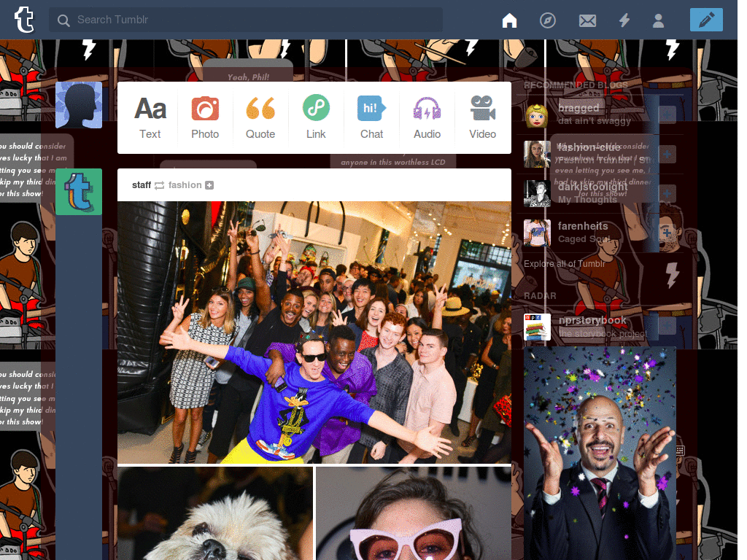Open the Explore compass icon
The width and height of the screenshot is (747, 560).
coord(547,20)
